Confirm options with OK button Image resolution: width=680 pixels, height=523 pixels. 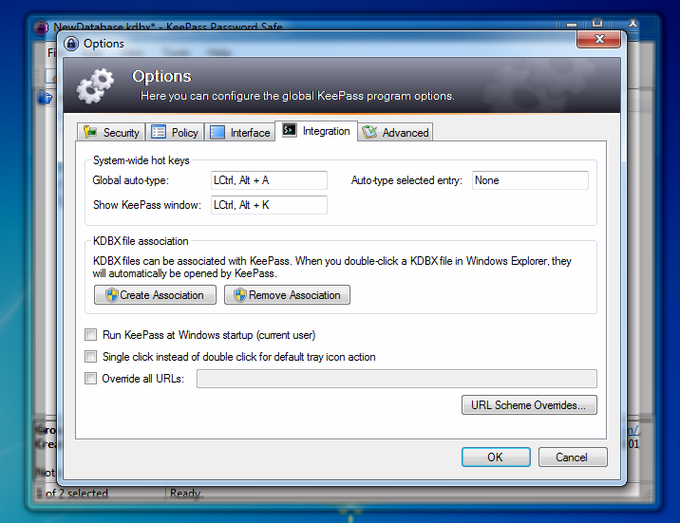[x=496, y=457]
